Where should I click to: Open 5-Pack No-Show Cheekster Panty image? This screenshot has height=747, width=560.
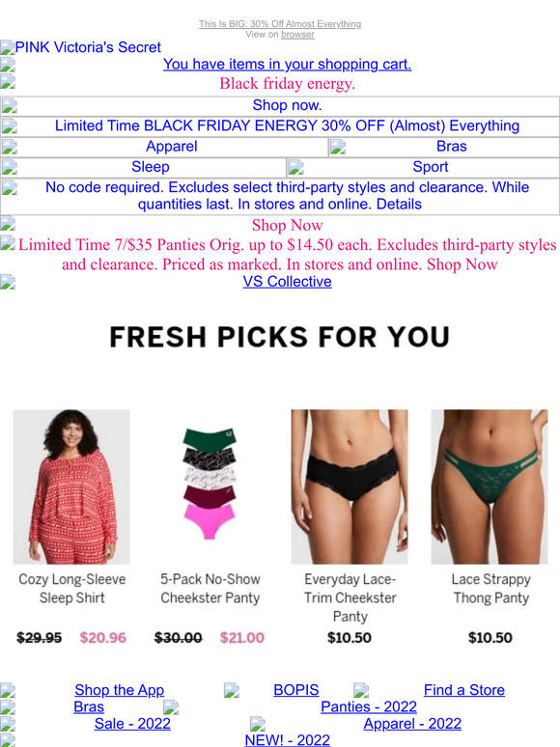[x=210, y=486]
